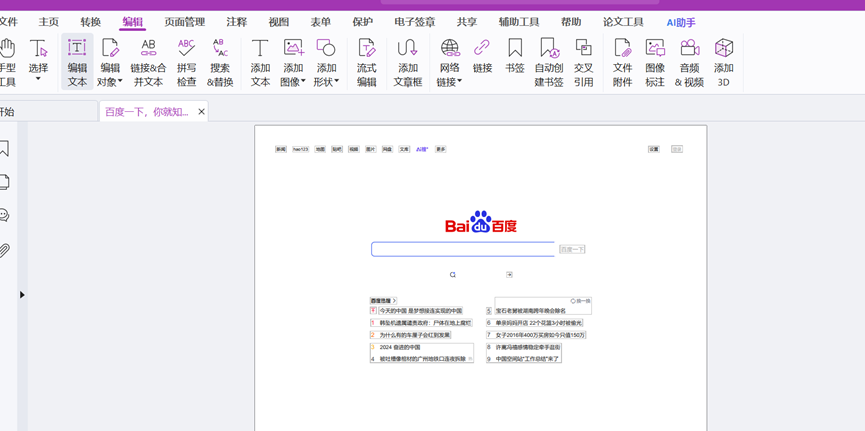Open the 电子签章 ribbon tab
Viewport: 865px width, 431px height.
[x=415, y=22]
